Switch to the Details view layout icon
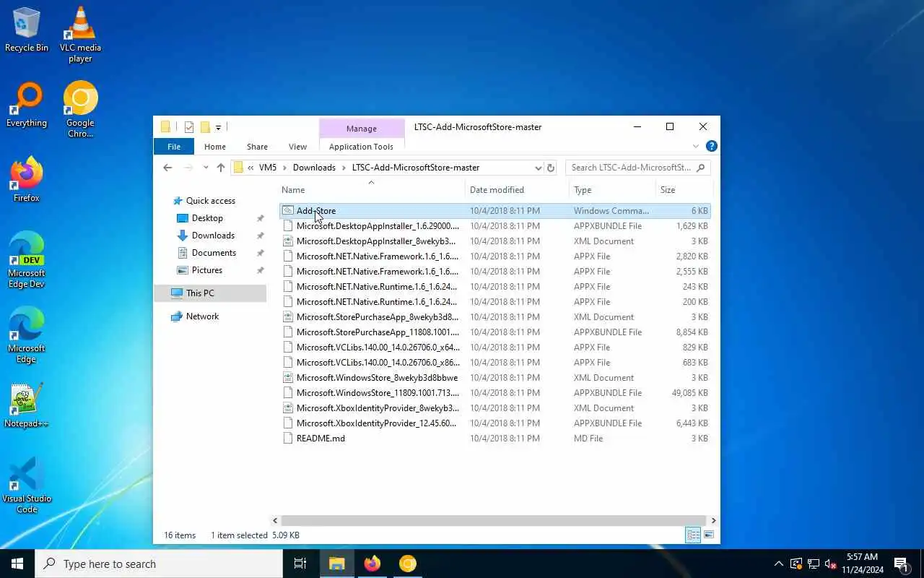Image resolution: width=924 pixels, height=578 pixels. pyautogui.click(x=693, y=535)
